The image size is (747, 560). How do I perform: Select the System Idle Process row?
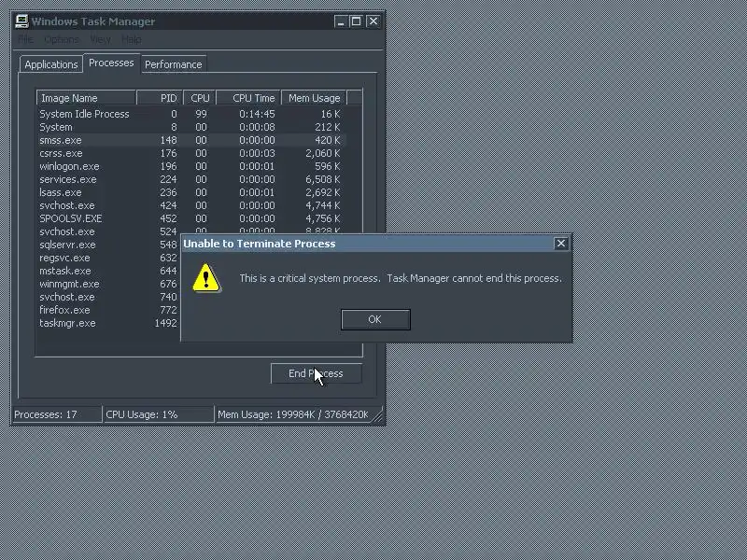pyautogui.click(x=191, y=114)
